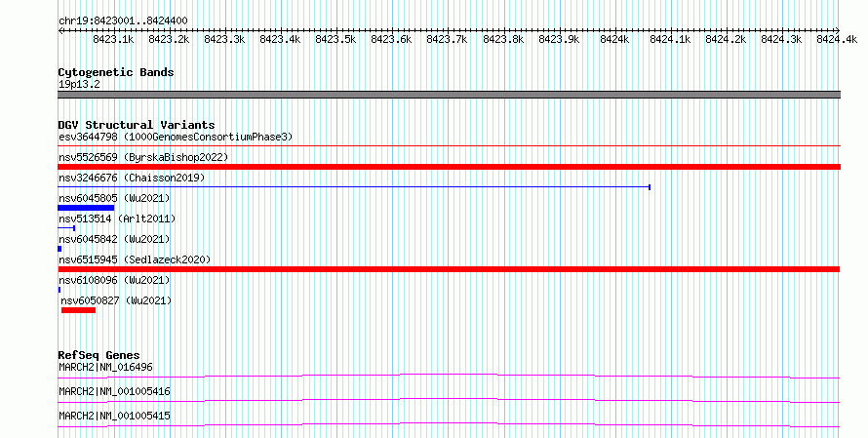
Task: Open variant nsv6045842 (Wu2021)
Action: (114, 239)
